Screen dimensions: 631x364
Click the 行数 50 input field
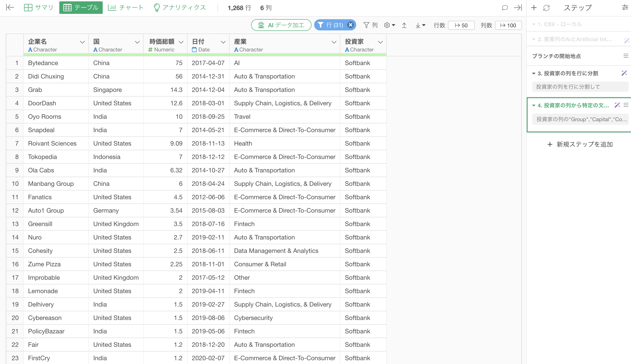tap(461, 25)
